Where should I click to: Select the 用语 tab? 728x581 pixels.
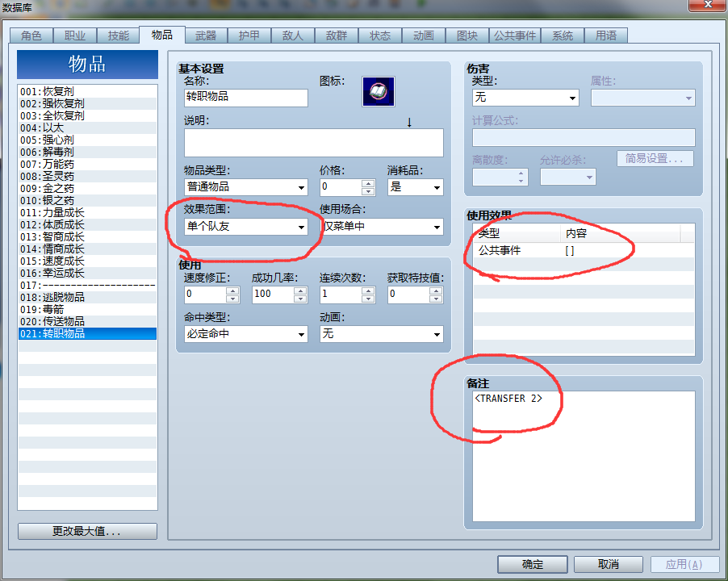click(x=606, y=36)
